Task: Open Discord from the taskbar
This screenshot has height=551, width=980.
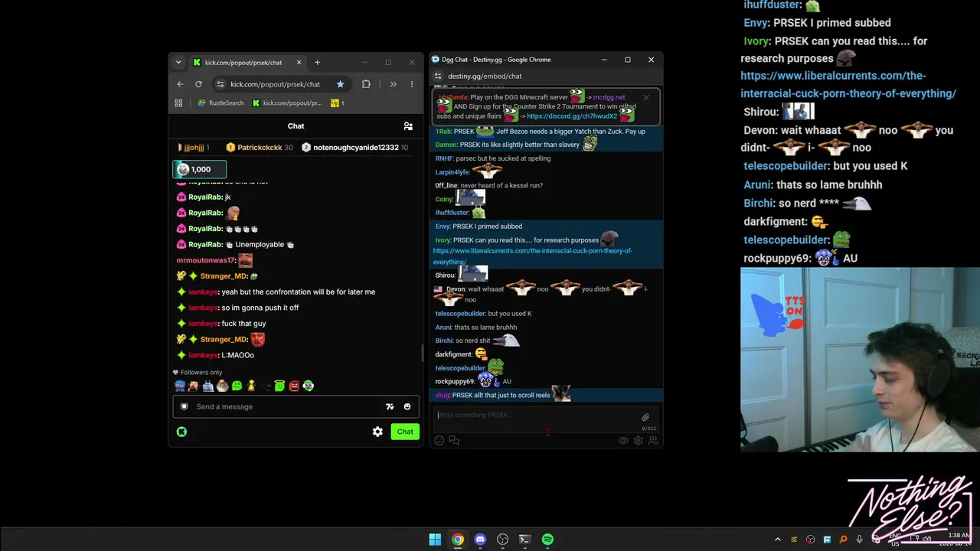Action: (480, 540)
